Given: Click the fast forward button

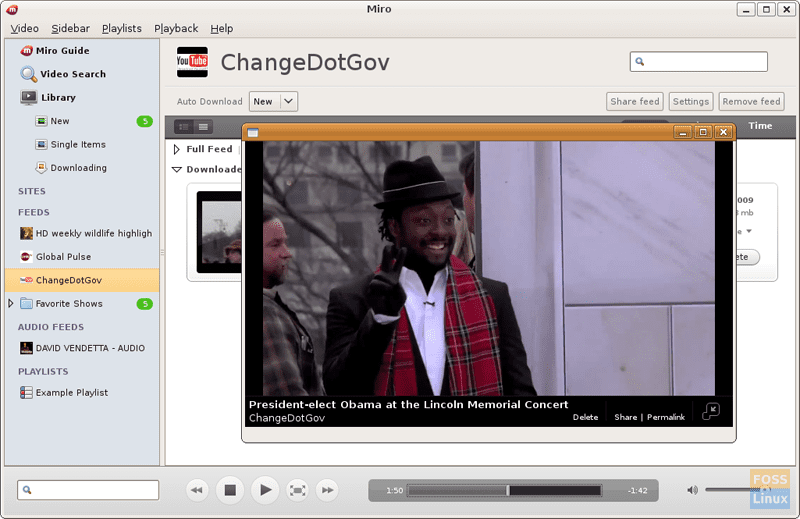Looking at the screenshot, I should (x=327, y=490).
